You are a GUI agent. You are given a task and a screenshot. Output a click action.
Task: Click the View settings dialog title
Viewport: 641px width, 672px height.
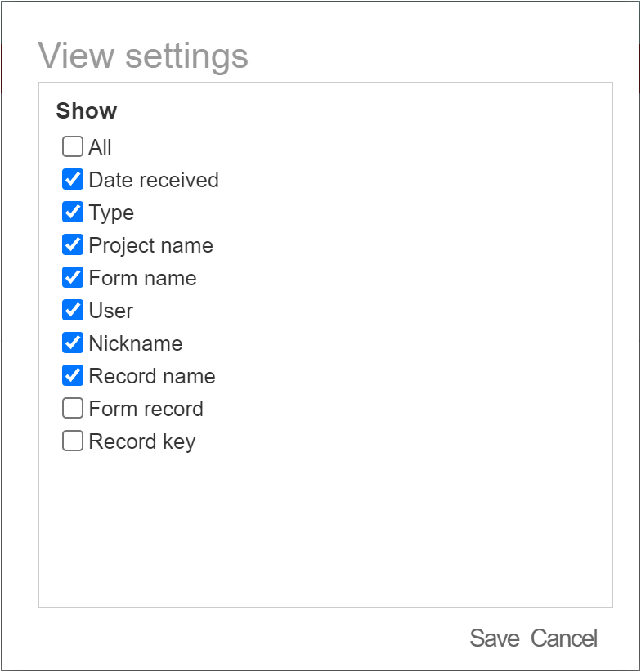pyautogui.click(x=143, y=56)
